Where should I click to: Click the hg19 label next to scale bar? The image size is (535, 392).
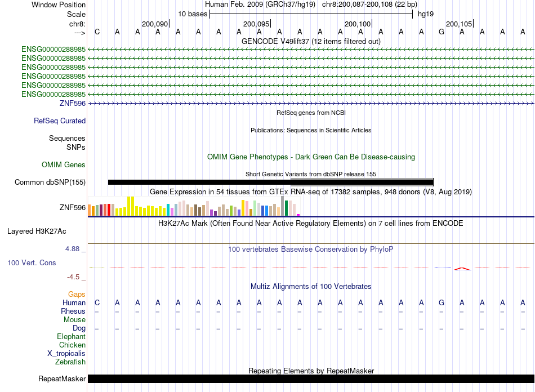pyautogui.click(x=426, y=14)
